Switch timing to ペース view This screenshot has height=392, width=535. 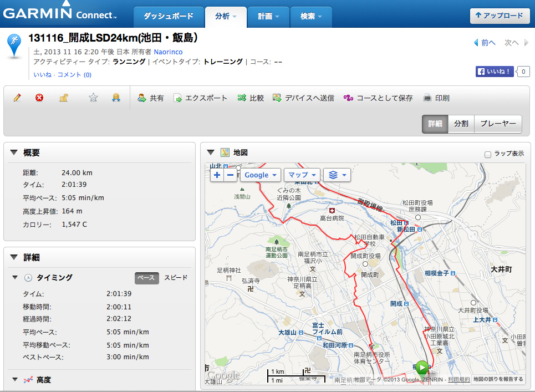tap(147, 278)
